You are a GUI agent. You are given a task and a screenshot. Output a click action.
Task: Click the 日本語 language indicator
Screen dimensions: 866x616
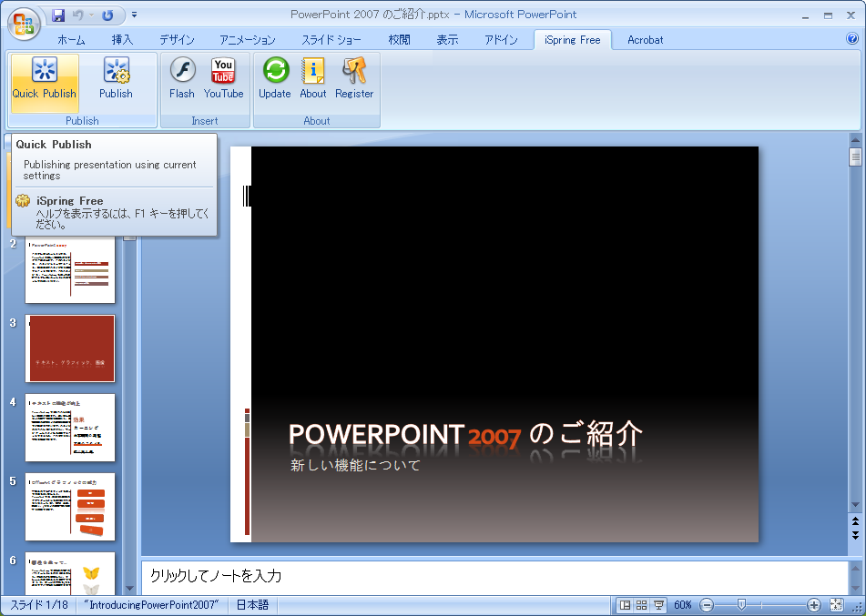click(x=252, y=605)
